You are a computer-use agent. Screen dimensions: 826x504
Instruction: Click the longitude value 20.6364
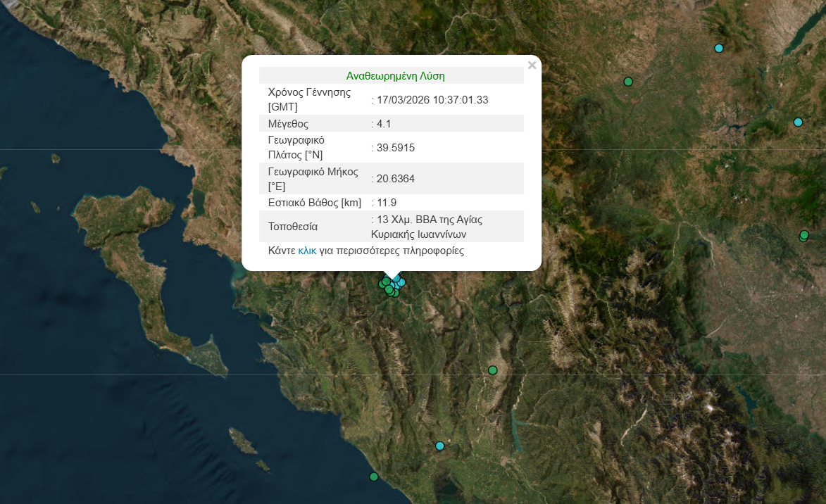(396, 179)
